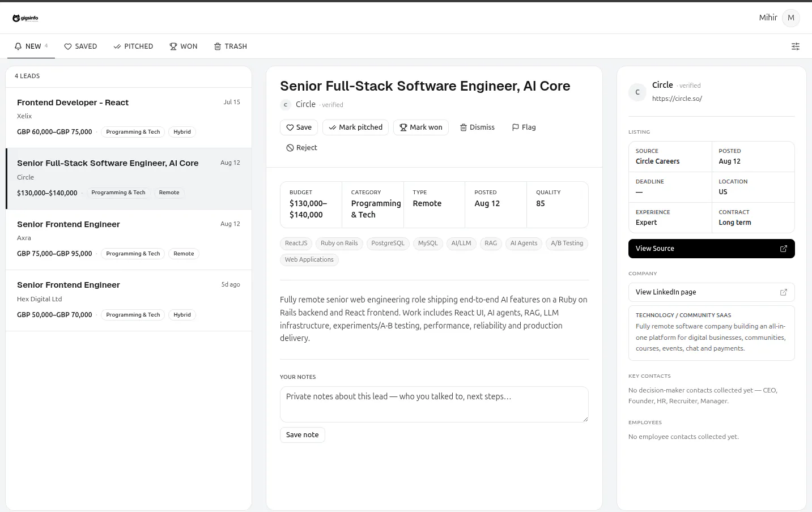The height and width of the screenshot is (512, 812).
Task: Click the gigsinfo logo
Action: pos(25,18)
